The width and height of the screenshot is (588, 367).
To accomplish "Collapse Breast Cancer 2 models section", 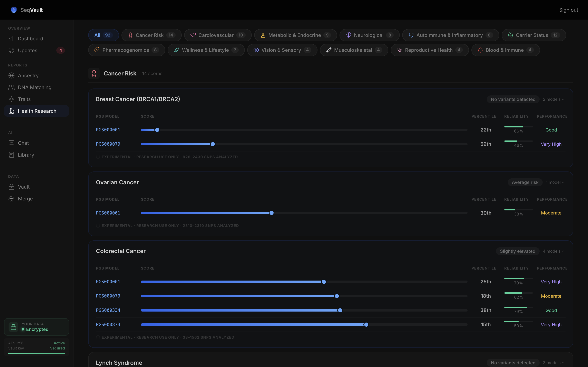I will pos(553,99).
